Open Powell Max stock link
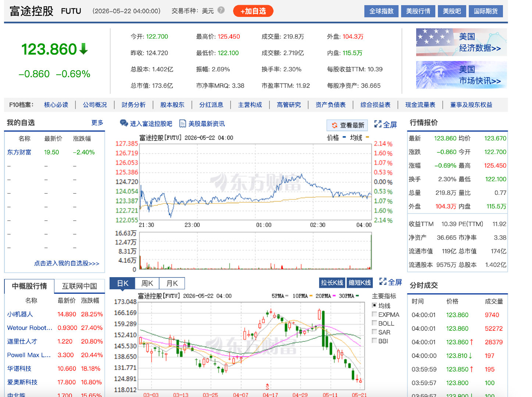The height and width of the screenshot is (397, 532). (x=29, y=355)
